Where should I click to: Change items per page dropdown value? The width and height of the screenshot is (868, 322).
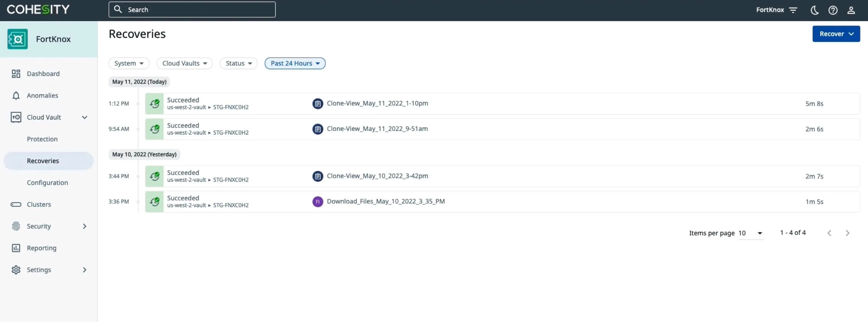(x=751, y=233)
